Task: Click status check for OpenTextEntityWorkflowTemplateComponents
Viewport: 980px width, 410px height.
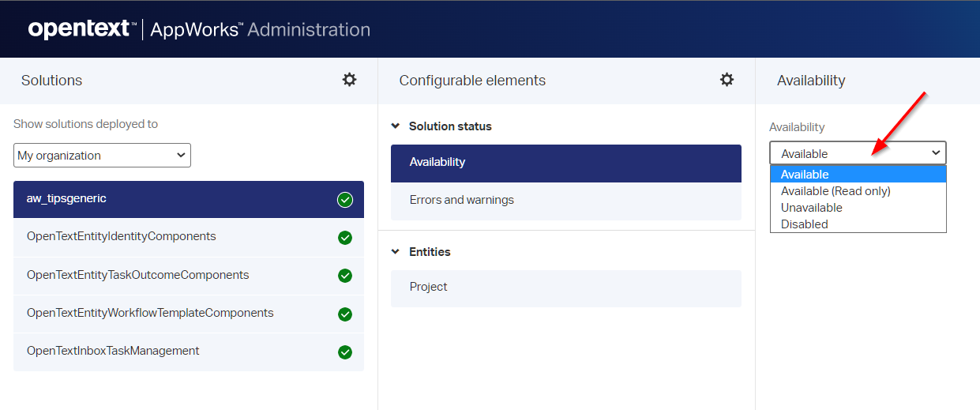Action: coord(345,314)
